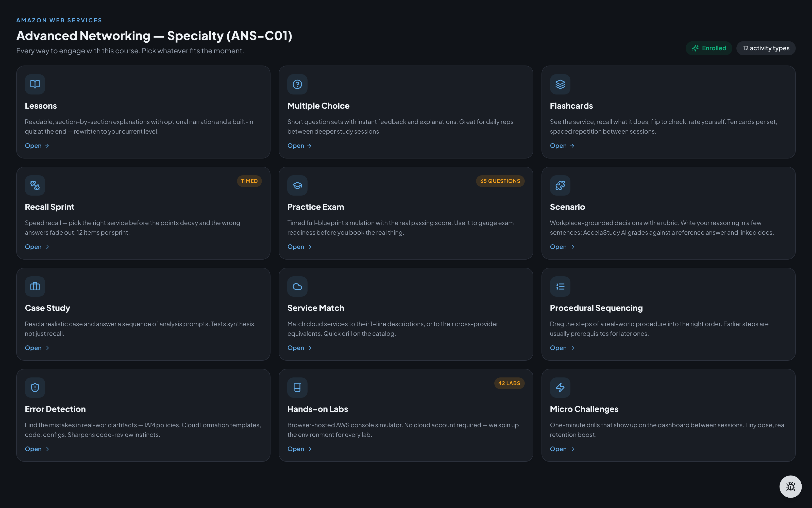Click the Flashcards description about spaced repetition
The height and width of the screenshot is (508, 812).
tap(663, 127)
